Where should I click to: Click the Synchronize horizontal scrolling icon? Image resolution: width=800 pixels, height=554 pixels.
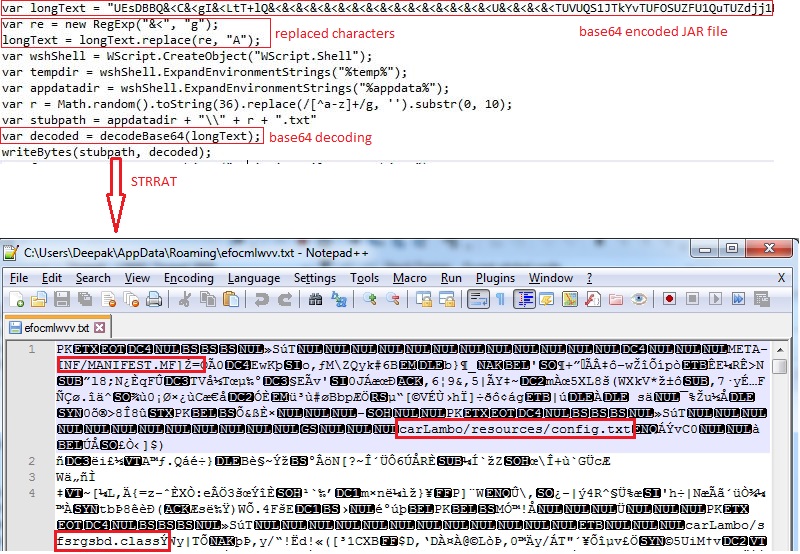(x=447, y=299)
